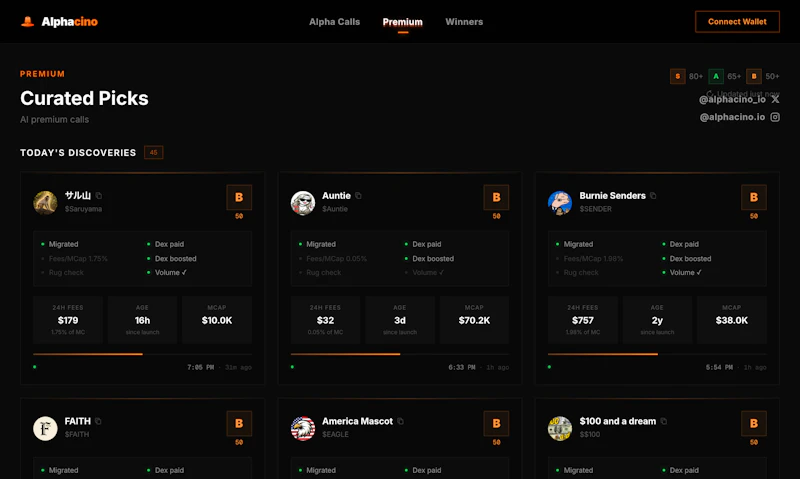
Task: Click the 5:54 PM timestamp
Action: 719,367
